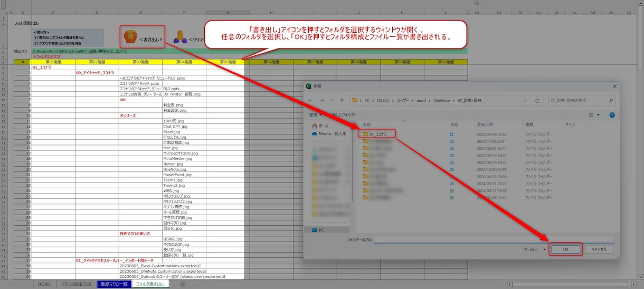Sort by 状態 column header
The image size is (644, 289).
click(x=453, y=124)
